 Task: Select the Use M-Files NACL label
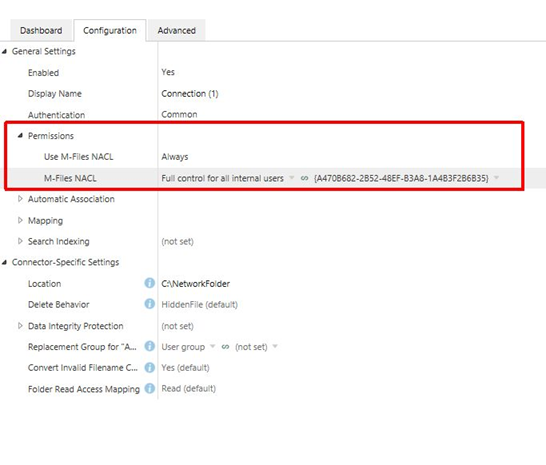point(79,157)
